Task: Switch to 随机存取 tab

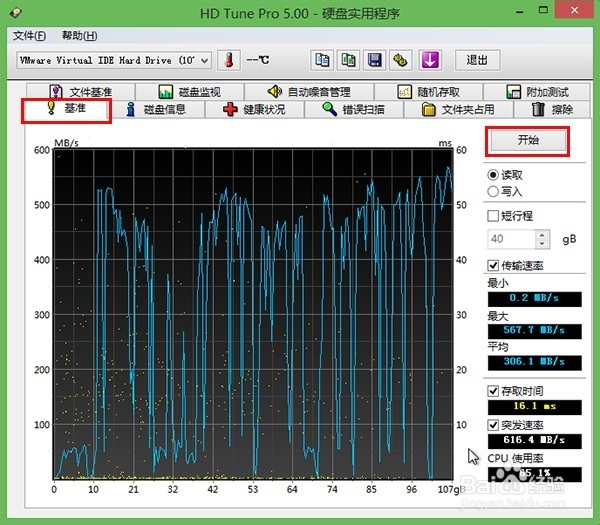Action: click(x=429, y=92)
